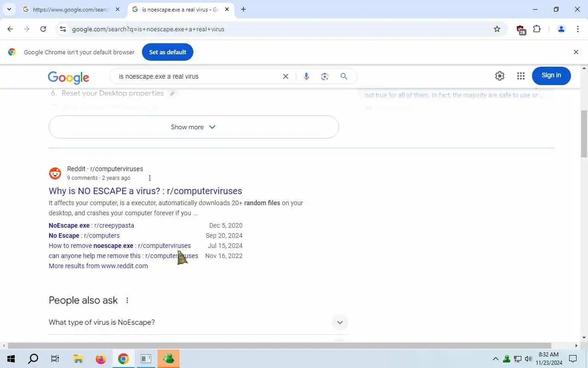Show hidden system tray icons chevron
Viewport: 588px width, 368px height.
point(496,359)
